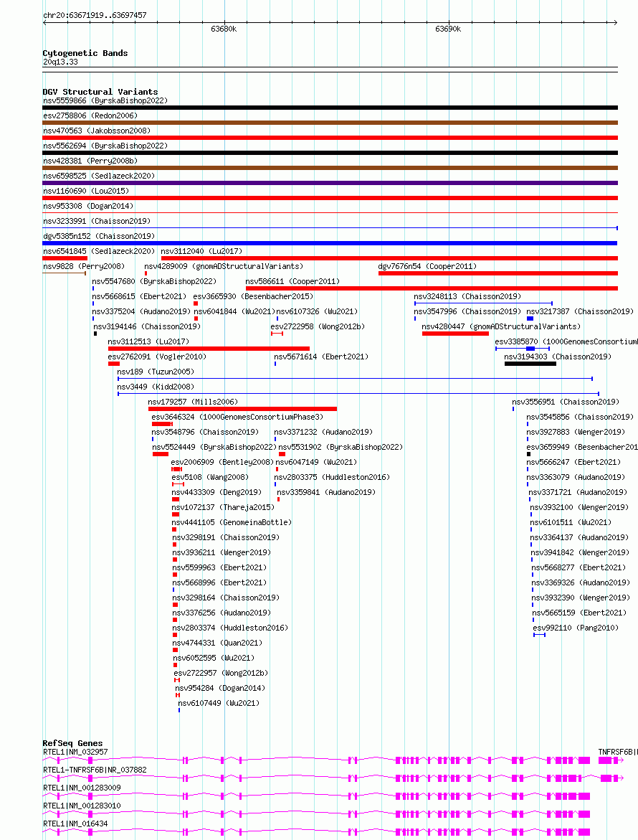The width and height of the screenshot is (638, 840).
Task: Open esv2006909 (Bentley2008) label
Action: pyautogui.click(x=222, y=462)
